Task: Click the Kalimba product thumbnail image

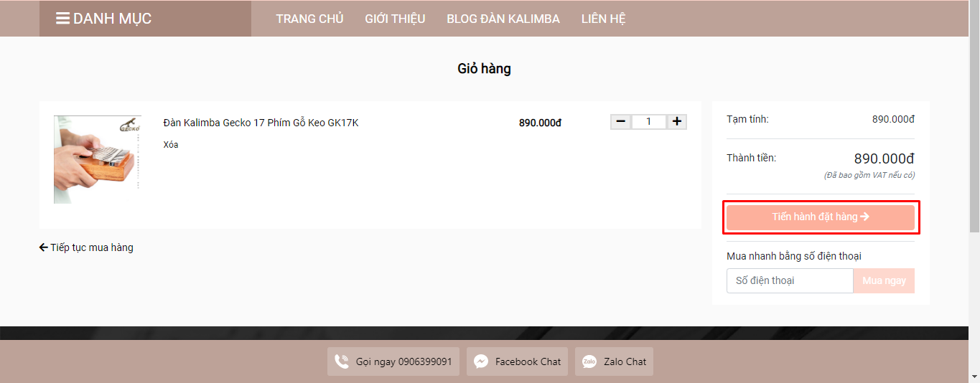Action: tap(97, 159)
